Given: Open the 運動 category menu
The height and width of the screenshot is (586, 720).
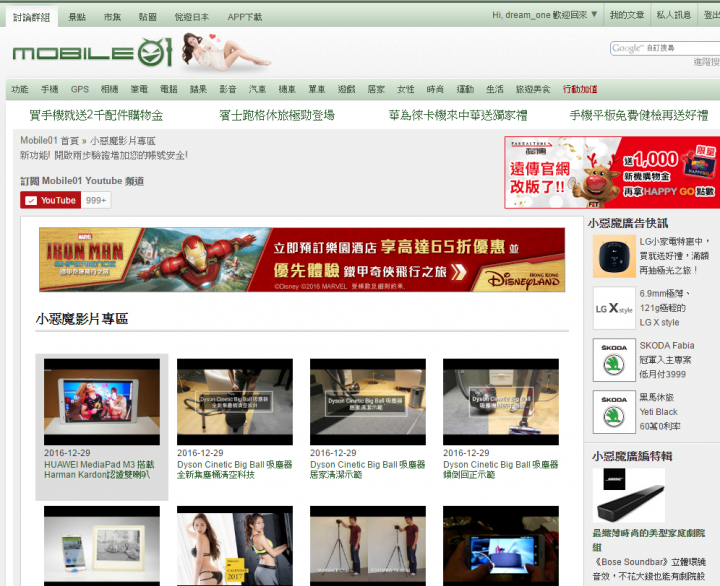Looking at the screenshot, I should 465,89.
